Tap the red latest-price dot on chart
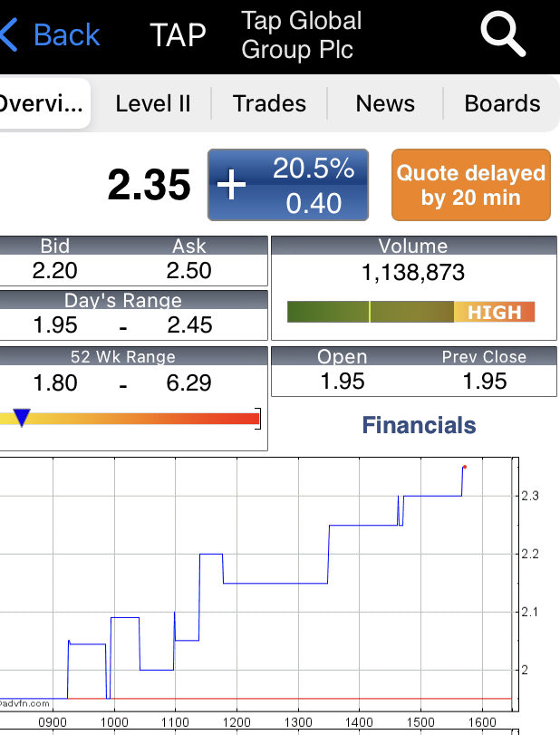 tap(465, 467)
